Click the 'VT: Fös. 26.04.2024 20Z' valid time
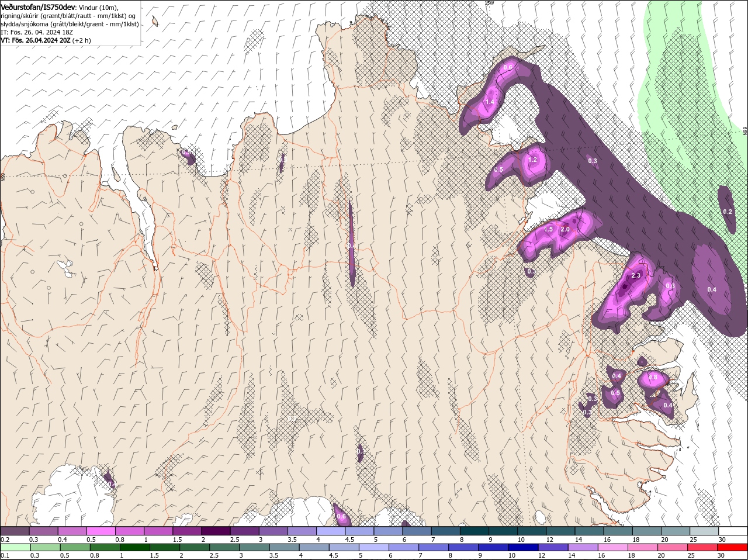 [x=36, y=40]
